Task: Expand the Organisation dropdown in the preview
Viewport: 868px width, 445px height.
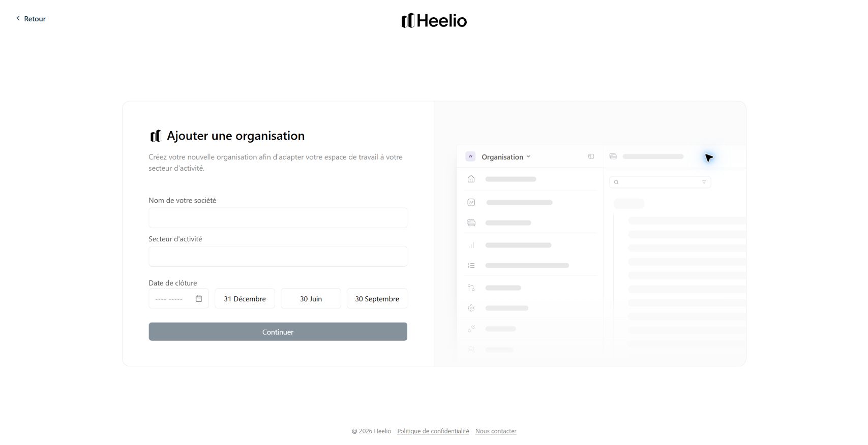Action: pyautogui.click(x=506, y=157)
